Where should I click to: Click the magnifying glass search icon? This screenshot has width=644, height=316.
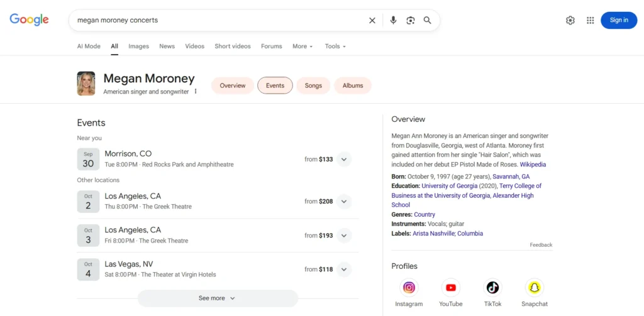428,20
